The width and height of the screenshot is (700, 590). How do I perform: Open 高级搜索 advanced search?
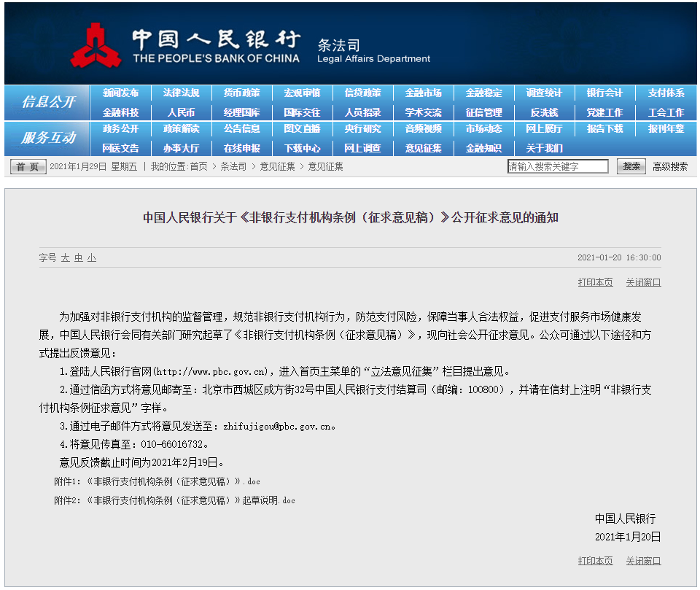[668, 166]
